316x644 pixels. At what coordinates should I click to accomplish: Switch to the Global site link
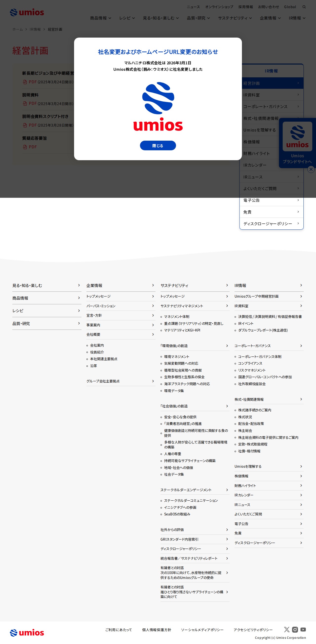point(290,7)
